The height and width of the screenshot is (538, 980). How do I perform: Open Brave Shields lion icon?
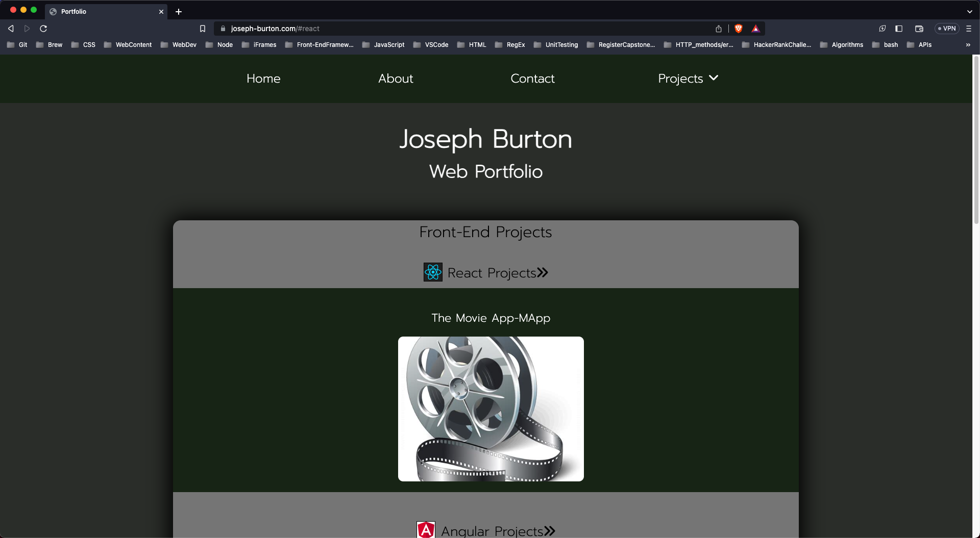[739, 29]
